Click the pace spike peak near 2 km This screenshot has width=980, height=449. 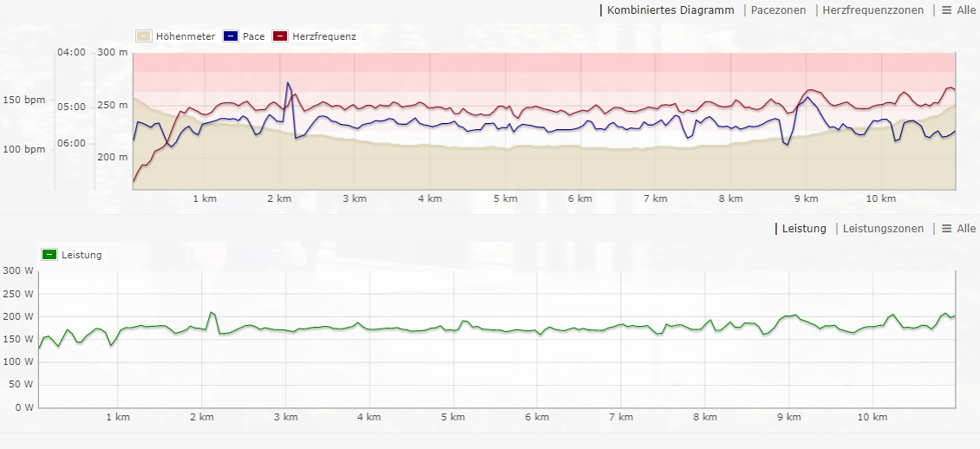288,83
